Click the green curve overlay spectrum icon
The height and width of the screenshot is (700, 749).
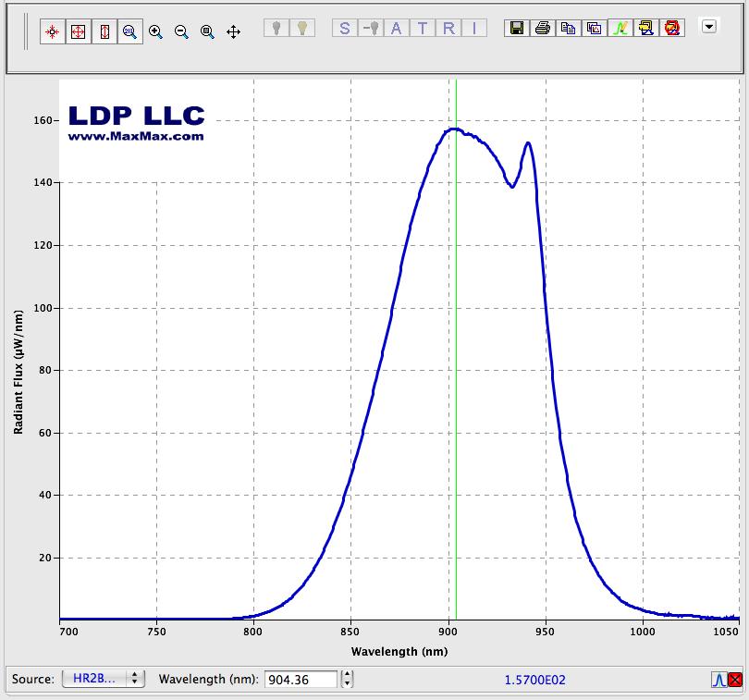(620, 28)
